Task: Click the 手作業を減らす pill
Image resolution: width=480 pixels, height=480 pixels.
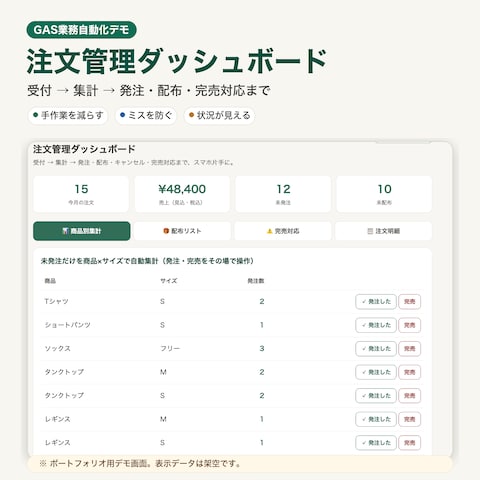Action: [68, 115]
